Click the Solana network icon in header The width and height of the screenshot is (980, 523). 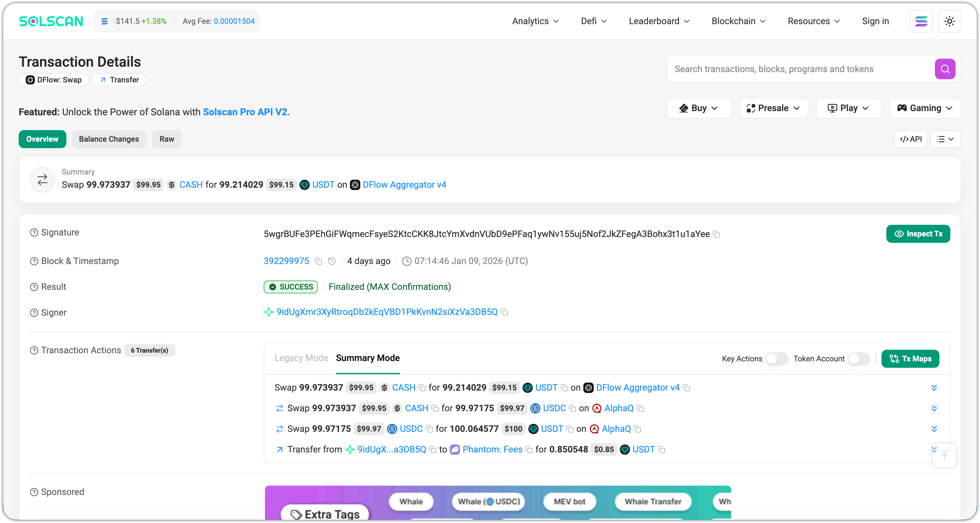[921, 21]
